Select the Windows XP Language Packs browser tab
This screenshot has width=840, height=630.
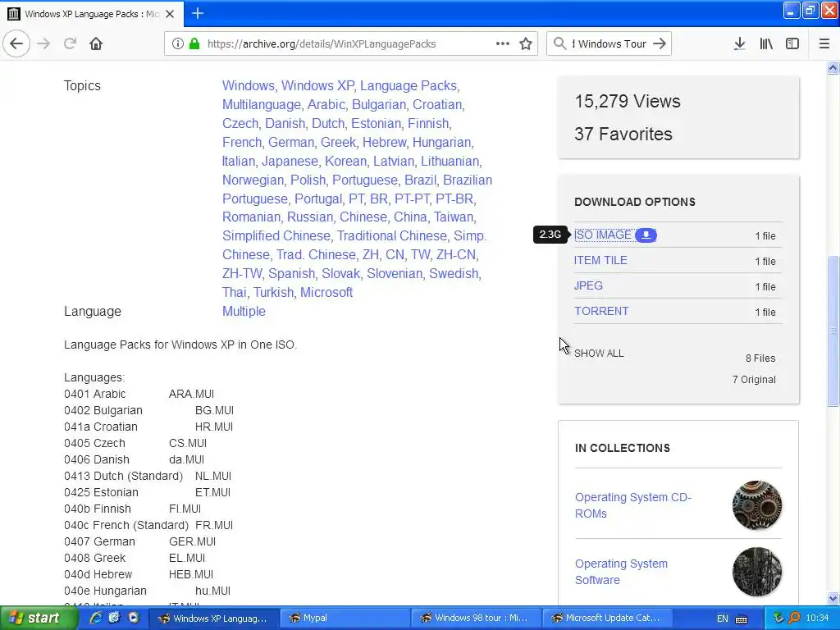point(92,14)
